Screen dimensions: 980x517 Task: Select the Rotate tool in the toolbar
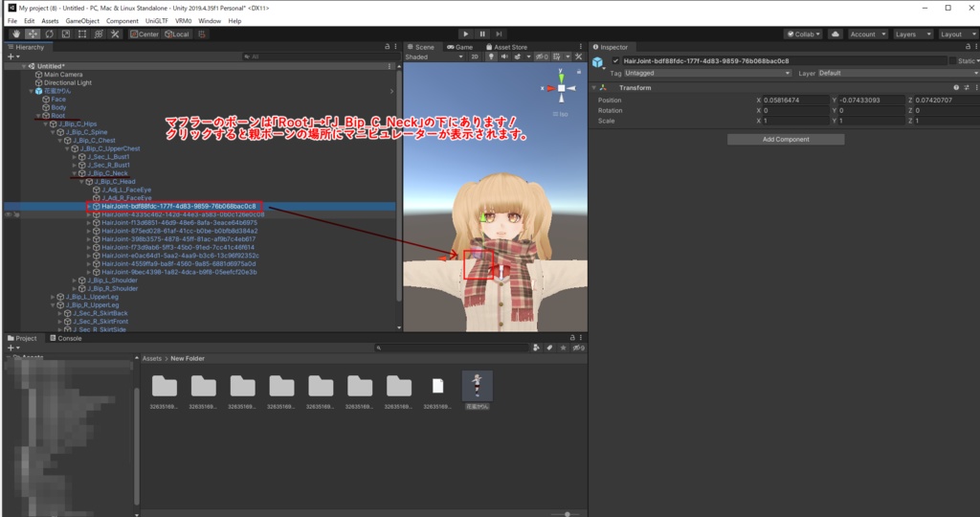[49, 34]
